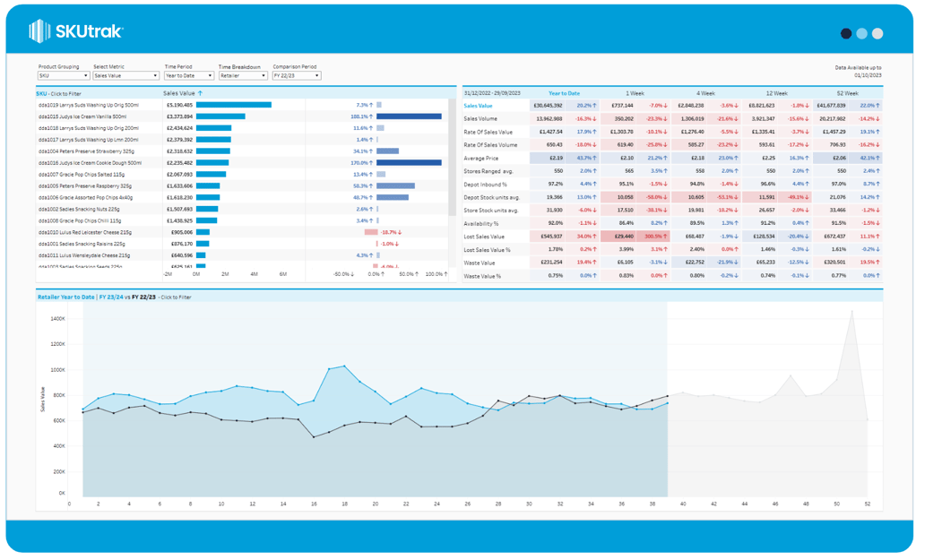Click the white dot in header
Viewport: 925px width, 560px height.
(x=877, y=33)
